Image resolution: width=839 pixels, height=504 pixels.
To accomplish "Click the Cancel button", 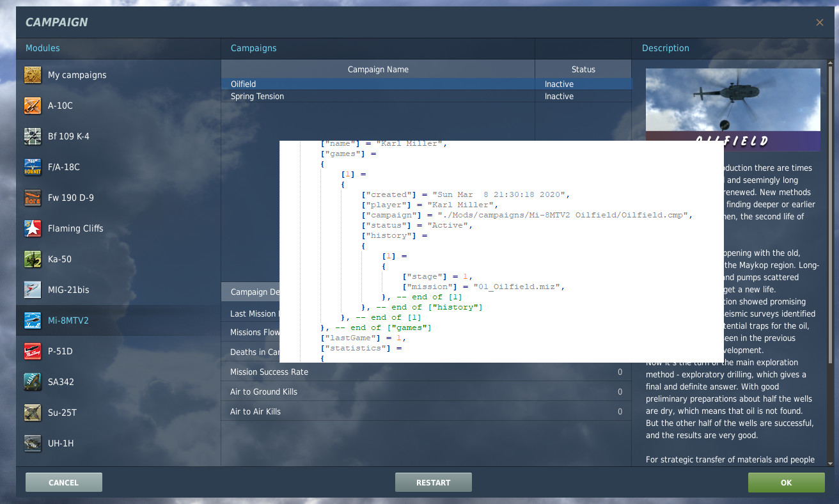I will pos(64,483).
